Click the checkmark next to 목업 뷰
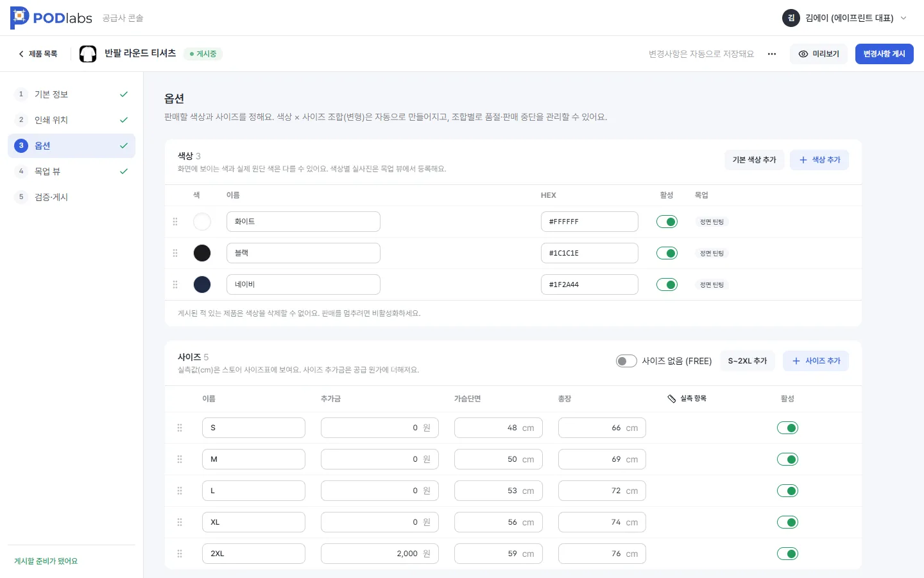Viewport: 924px width, 578px height. click(x=124, y=171)
